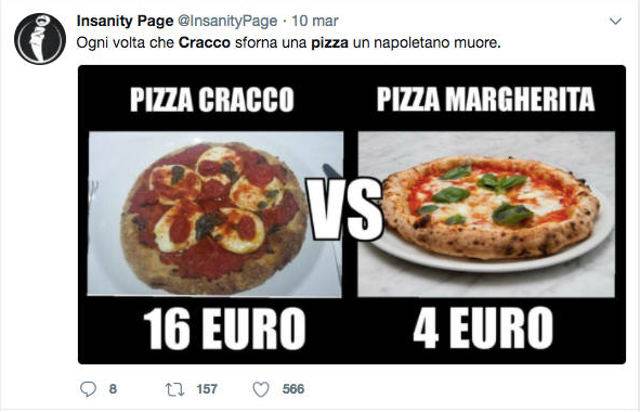The width and height of the screenshot is (640, 412).
Task: Click the reply speech bubble icon
Action: pos(88,389)
